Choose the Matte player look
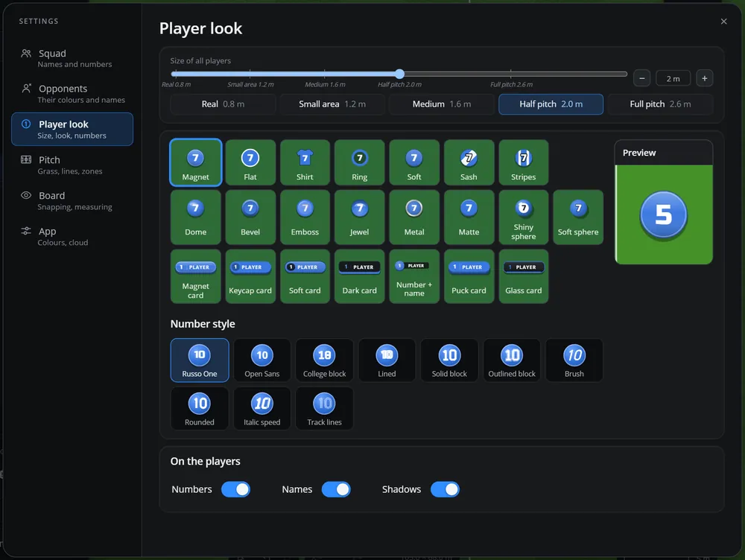Image resolution: width=745 pixels, height=560 pixels. pyautogui.click(x=469, y=217)
